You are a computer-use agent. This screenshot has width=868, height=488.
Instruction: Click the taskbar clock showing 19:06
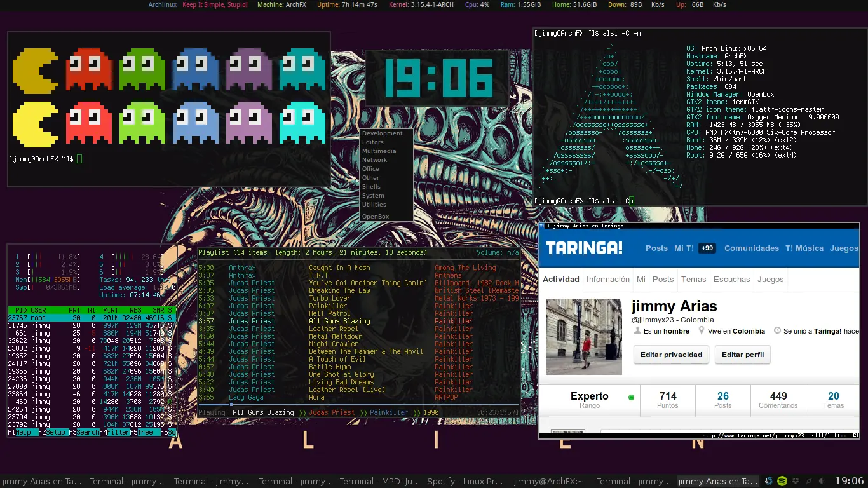pos(849,481)
